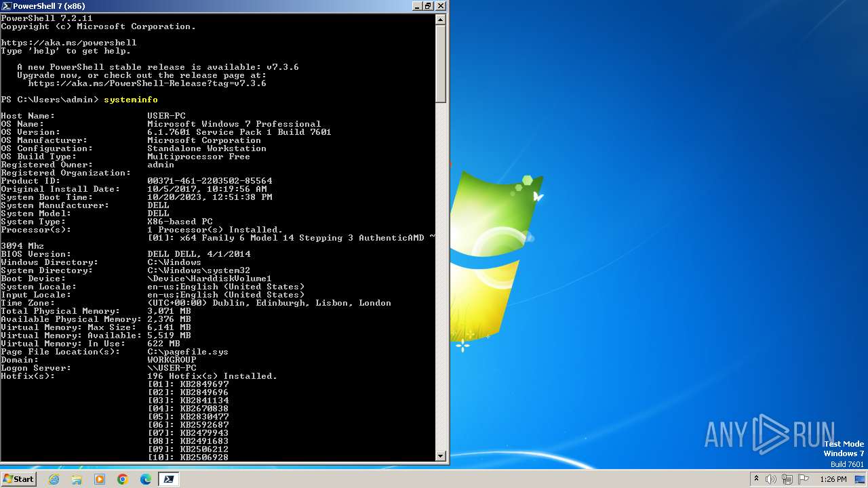The width and height of the screenshot is (868, 488).
Task: Open the Windows Start menu
Action: 18,479
